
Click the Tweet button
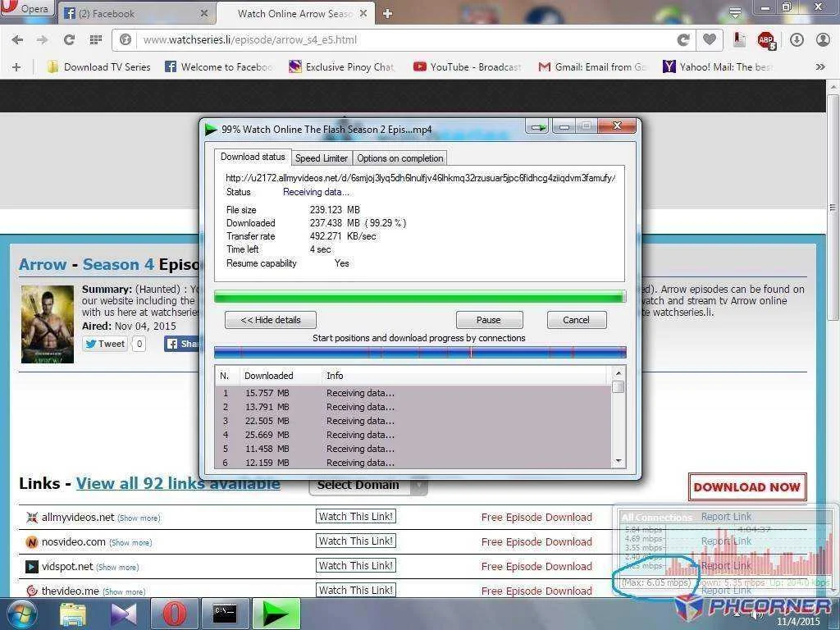click(105, 344)
